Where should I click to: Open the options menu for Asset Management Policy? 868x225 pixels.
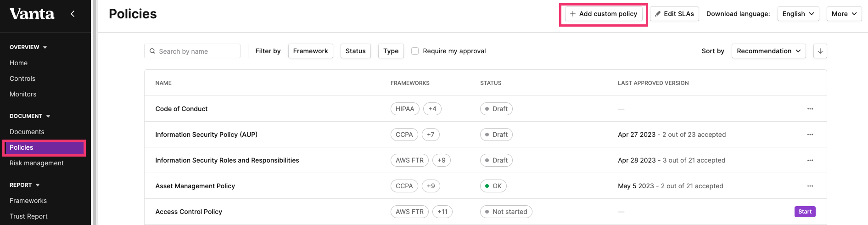pyautogui.click(x=810, y=186)
